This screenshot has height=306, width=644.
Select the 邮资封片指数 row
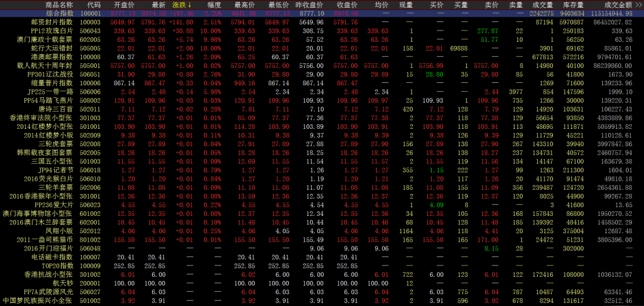click(x=322, y=22)
